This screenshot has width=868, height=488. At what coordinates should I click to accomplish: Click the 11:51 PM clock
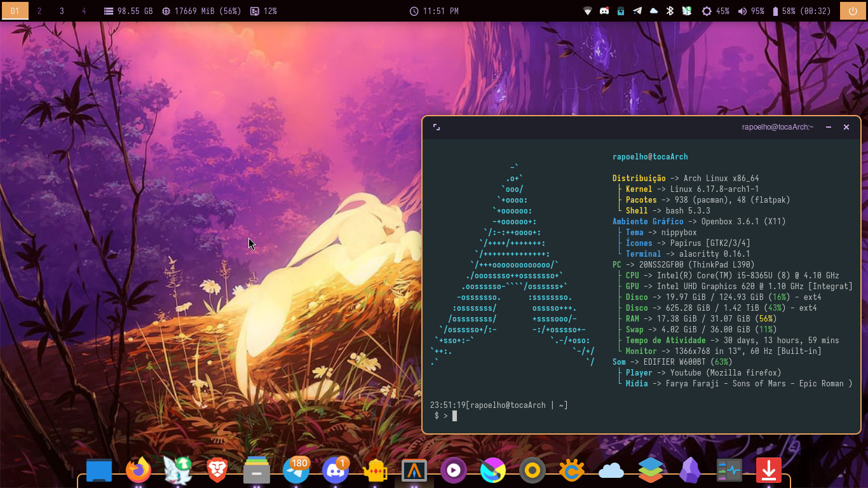[434, 11]
